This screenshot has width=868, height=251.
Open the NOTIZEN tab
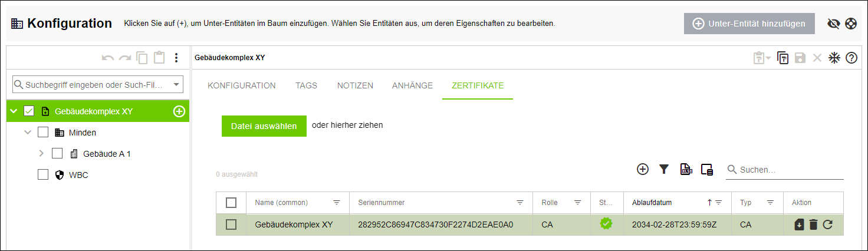[355, 85]
